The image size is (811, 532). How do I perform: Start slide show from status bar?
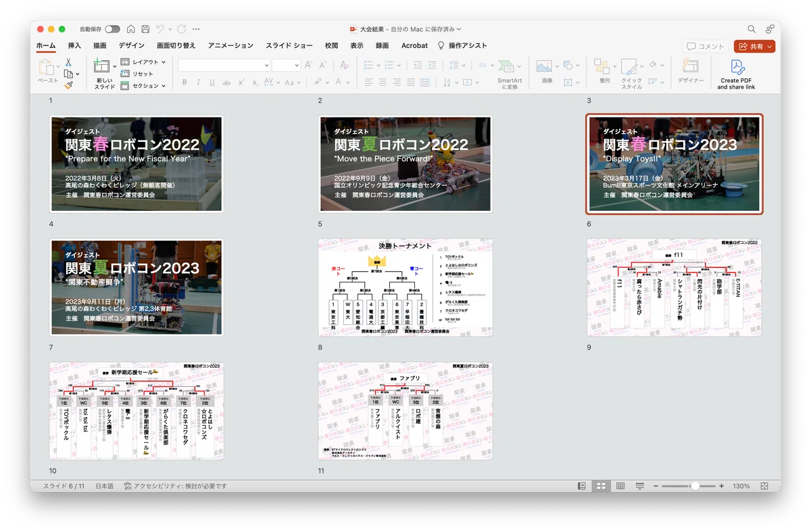tap(639, 486)
